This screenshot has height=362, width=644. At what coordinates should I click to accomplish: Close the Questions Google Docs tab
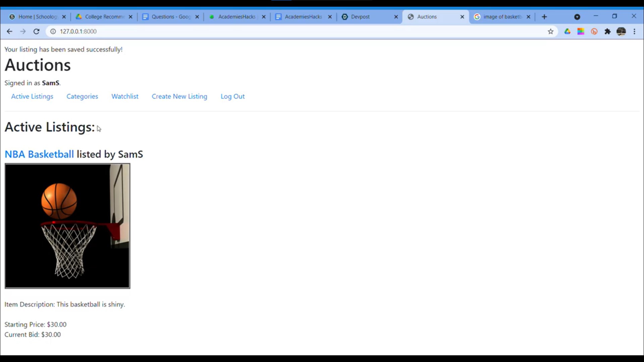tap(197, 17)
